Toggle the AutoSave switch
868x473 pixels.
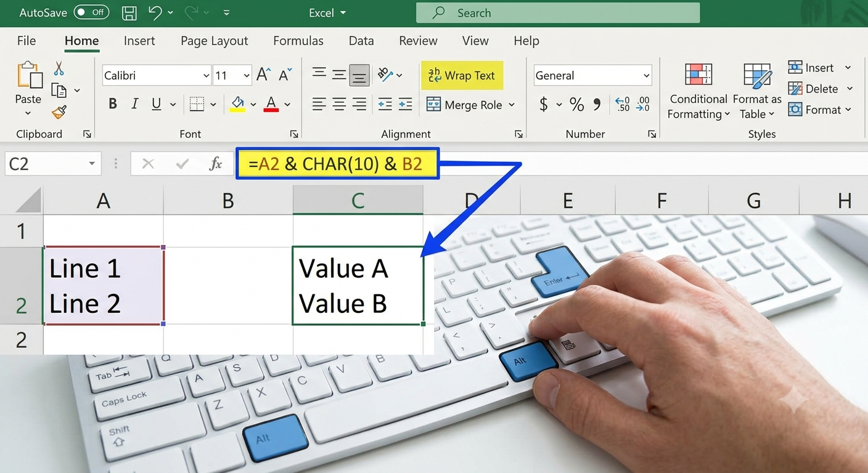click(91, 12)
